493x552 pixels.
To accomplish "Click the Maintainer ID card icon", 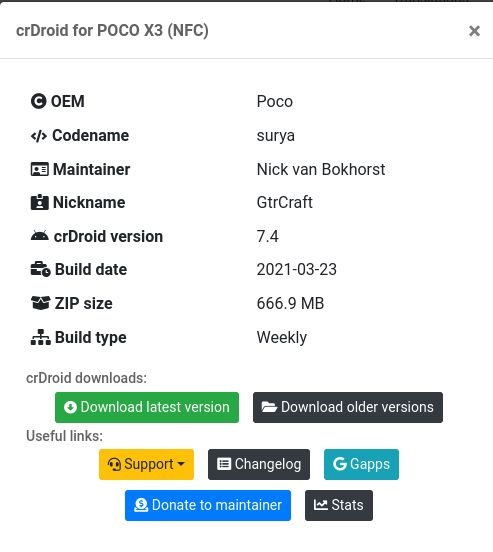I will pos(39,169).
